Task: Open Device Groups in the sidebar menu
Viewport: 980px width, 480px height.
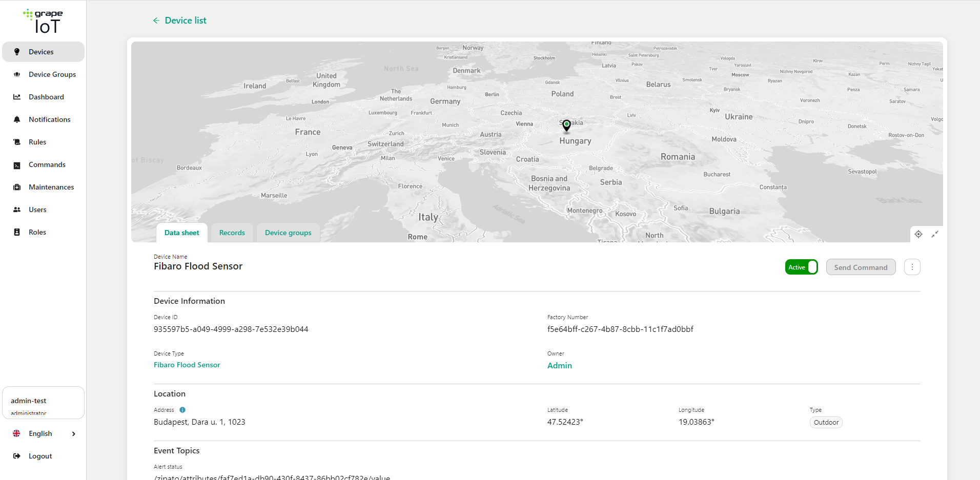Action: [x=43, y=74]
